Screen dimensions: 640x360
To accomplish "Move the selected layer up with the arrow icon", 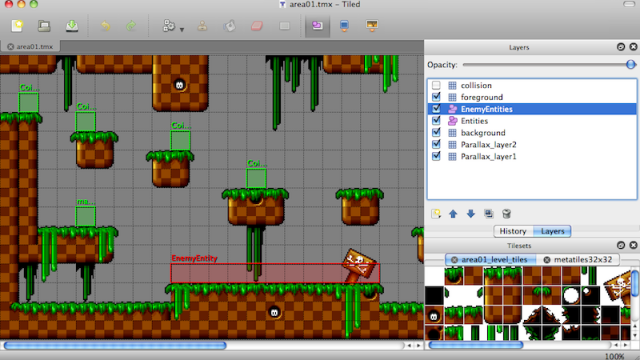I will [453, 214].
